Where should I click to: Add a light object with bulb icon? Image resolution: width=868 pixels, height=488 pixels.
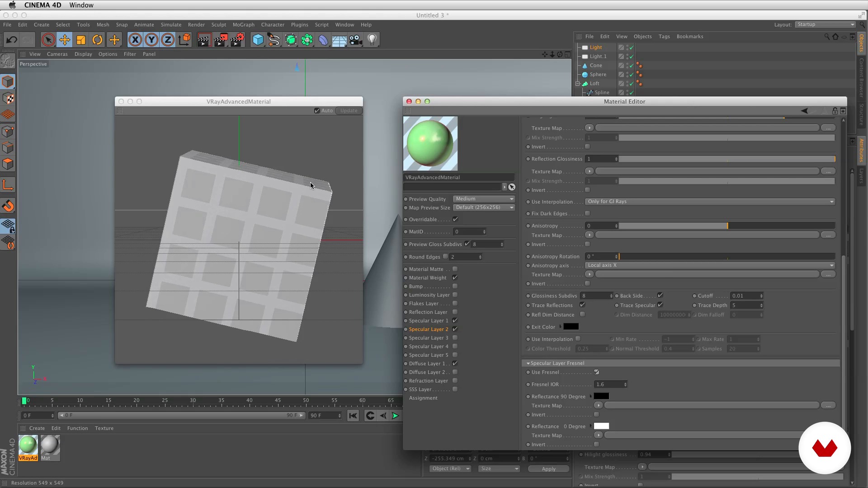(372, 40)
